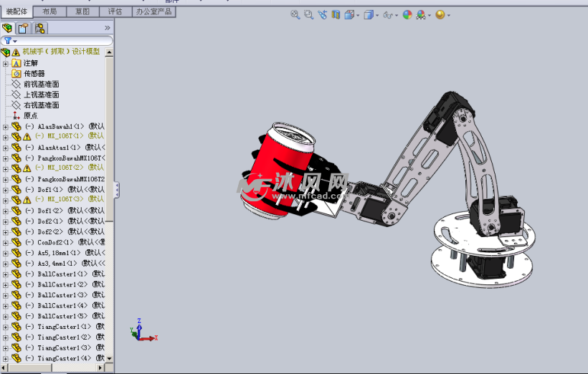This screenshot has height=374, width=588.
Task: Collapse the feature tree panel handle
Action: coord(117,190)
